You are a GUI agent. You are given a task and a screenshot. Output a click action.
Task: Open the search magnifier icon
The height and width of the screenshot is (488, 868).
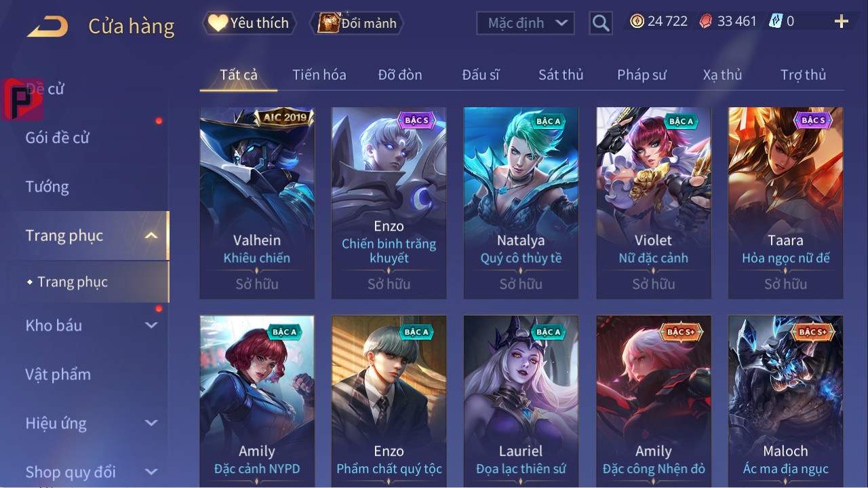pyautogui.click(x=601, y=23)
